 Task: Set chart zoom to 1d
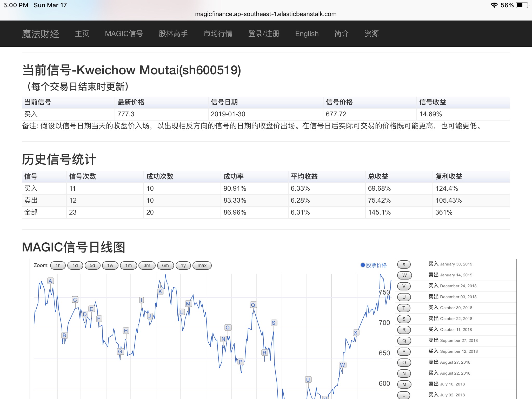(x=75, y=265)
